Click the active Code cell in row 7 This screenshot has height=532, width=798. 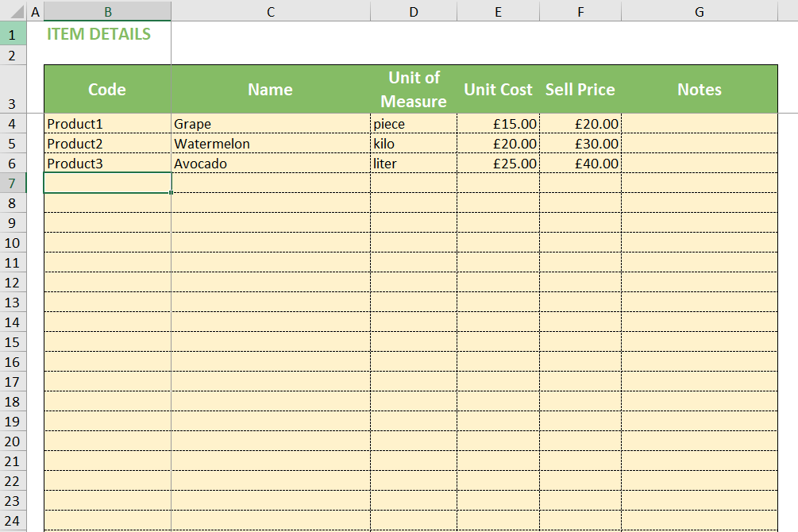[107, 183]
